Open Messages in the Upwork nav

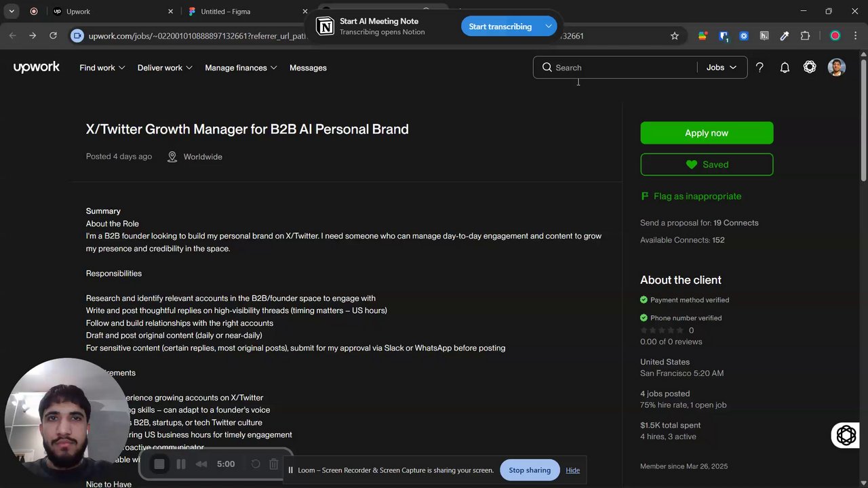click(x=308, y=68)
